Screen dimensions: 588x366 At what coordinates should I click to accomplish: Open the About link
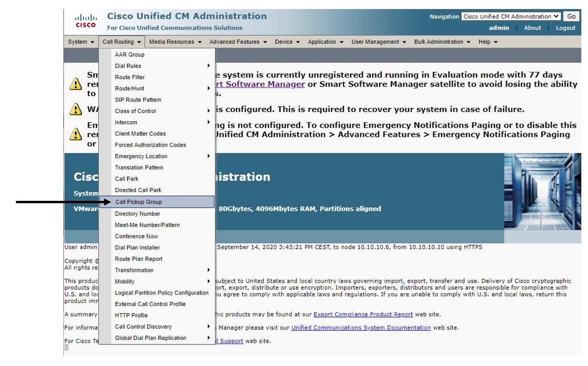[533, 28]
